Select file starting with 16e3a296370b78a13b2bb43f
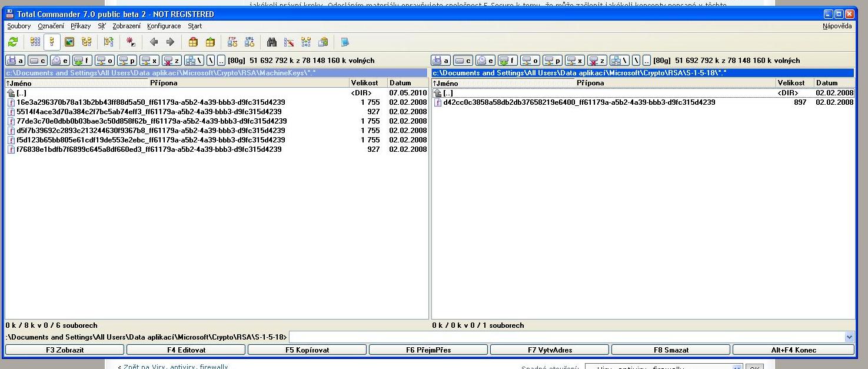This screenshot has height=369, width=868. [217, 102]
